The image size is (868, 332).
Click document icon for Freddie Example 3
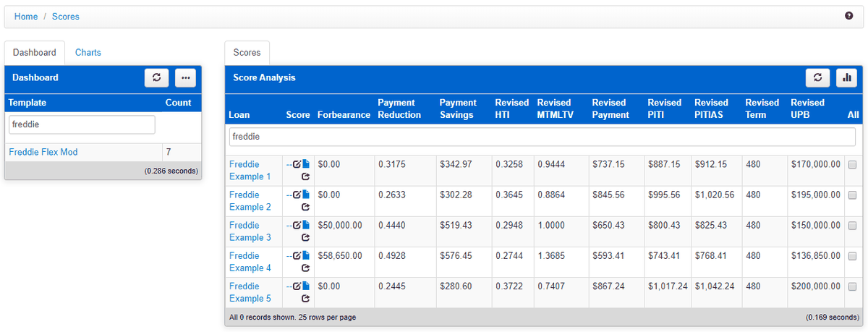(x=306, y=225)
